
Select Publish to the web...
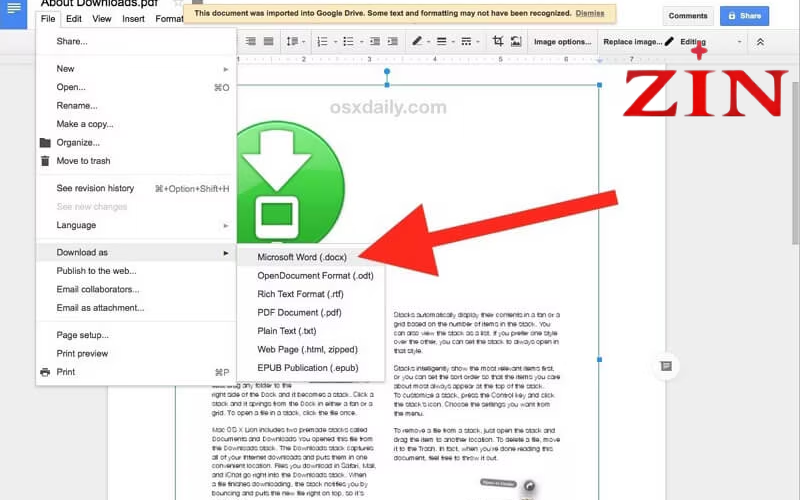pyautogui.click(x=136, y=271)
